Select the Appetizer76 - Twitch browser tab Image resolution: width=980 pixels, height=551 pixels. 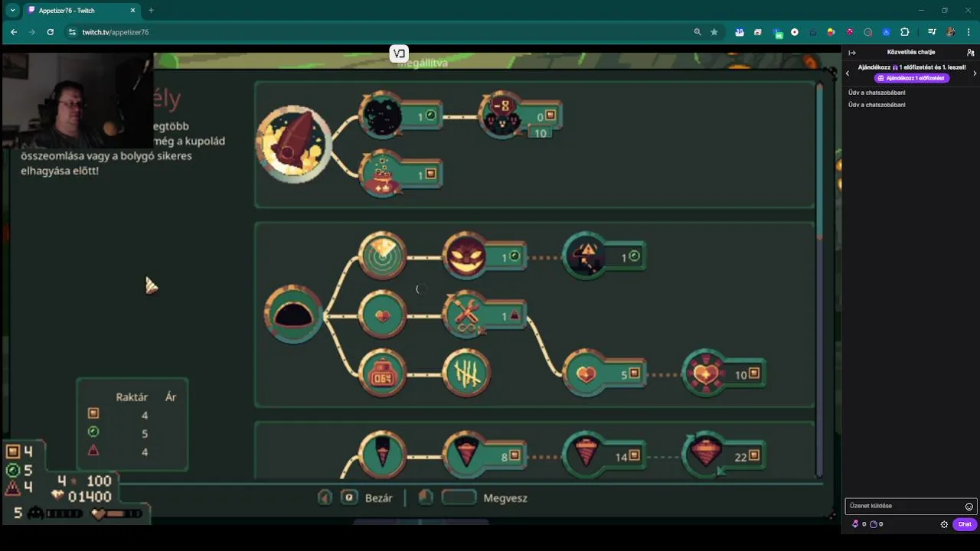click(83, 11)
